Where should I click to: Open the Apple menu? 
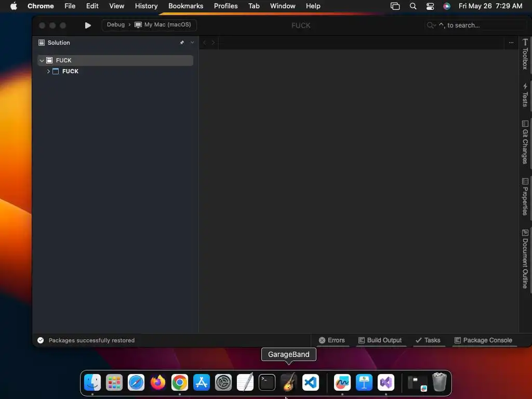point(14,6)
